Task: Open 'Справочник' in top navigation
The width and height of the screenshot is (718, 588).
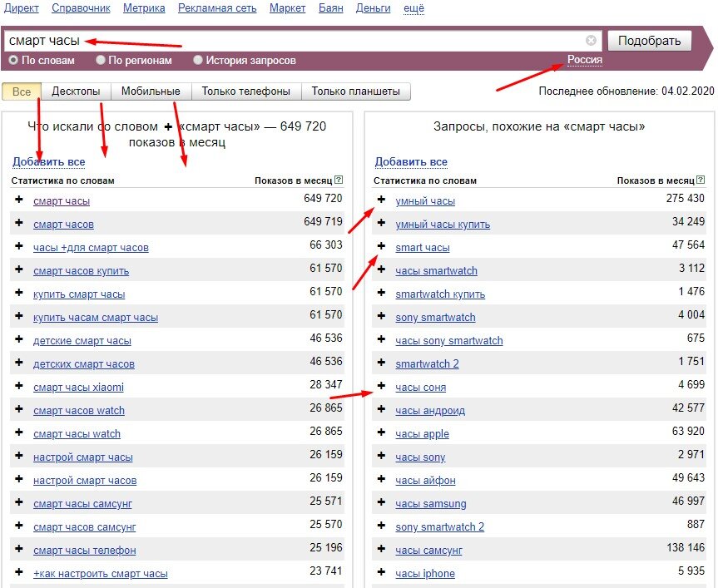Action: click(81, 8)
